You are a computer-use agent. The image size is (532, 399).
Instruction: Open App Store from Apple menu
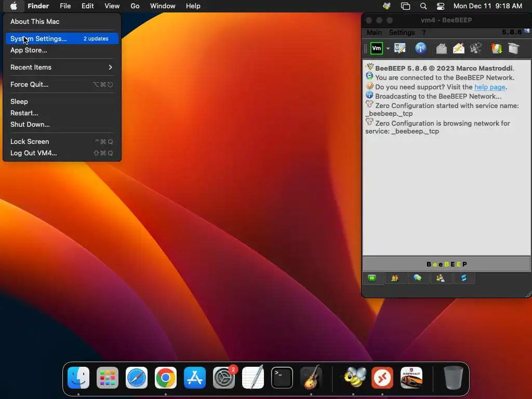point(62,50)
